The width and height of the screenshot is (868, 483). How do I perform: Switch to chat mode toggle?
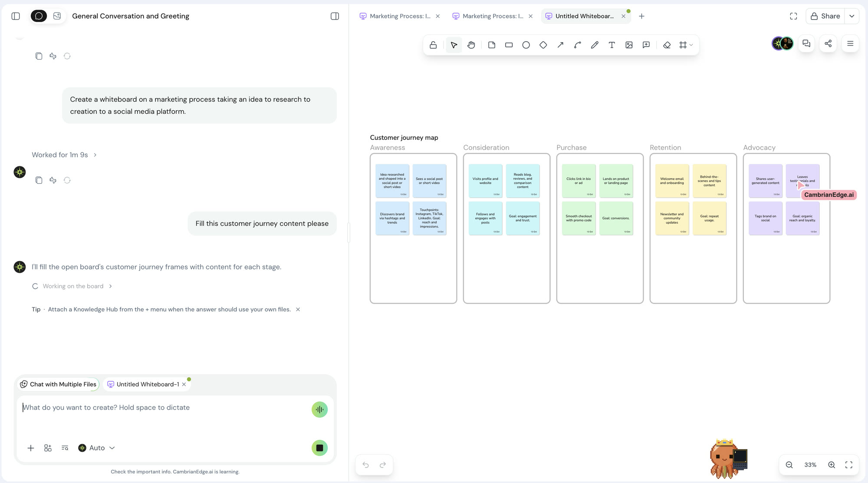pyautogui.click(x=39, y=16)
